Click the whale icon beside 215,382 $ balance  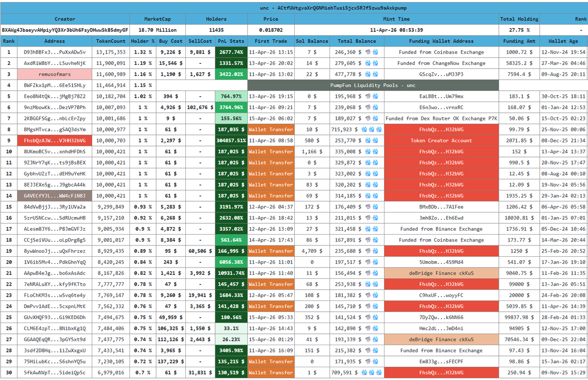point(375,351)
